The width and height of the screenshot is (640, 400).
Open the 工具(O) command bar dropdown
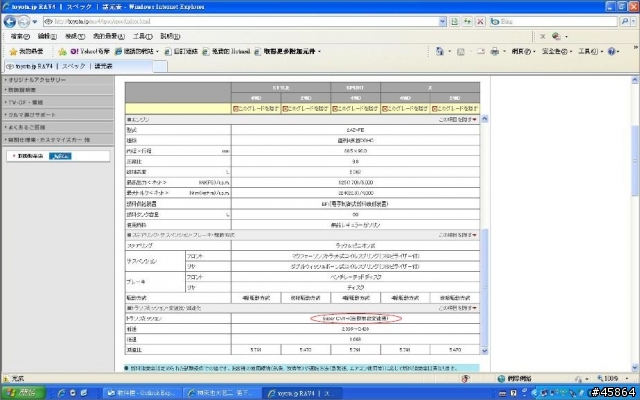click(x=590, y=51)
